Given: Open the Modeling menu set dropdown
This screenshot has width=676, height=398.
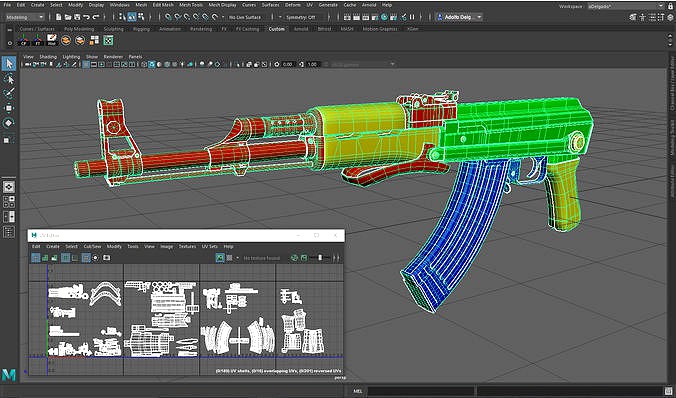Looking at the screenshot, I should pyautogui.click(x=24, y=17).
